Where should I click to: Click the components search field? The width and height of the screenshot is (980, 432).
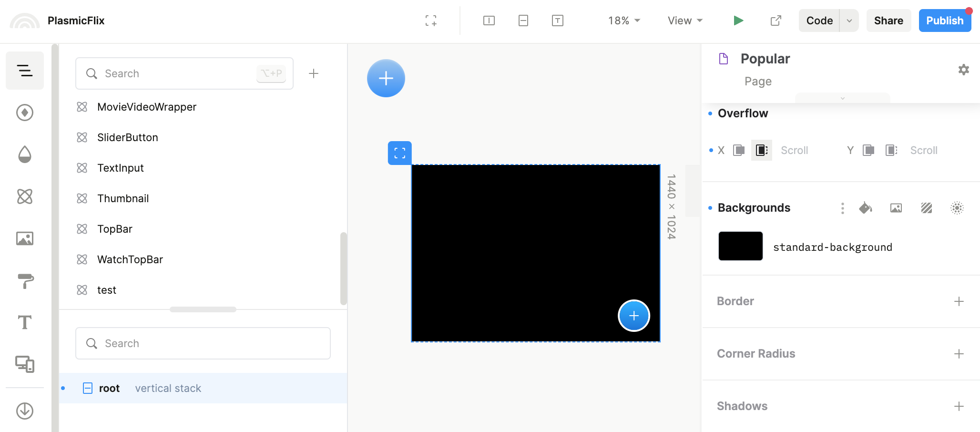pyautogui.click(x=184, y=73)
